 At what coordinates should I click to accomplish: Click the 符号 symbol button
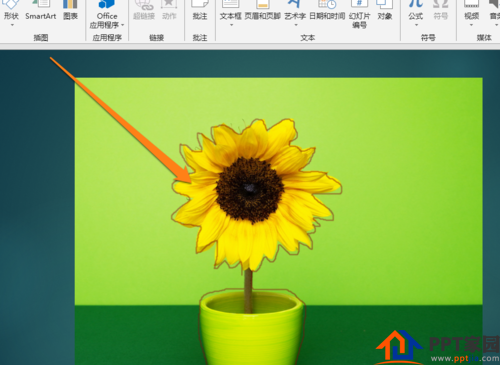pyautogui.click(x=440, y=11)
